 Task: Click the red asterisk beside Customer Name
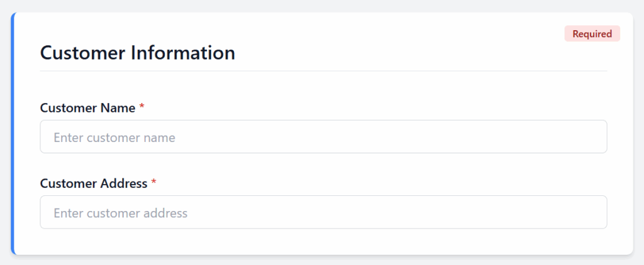[142, 107]
